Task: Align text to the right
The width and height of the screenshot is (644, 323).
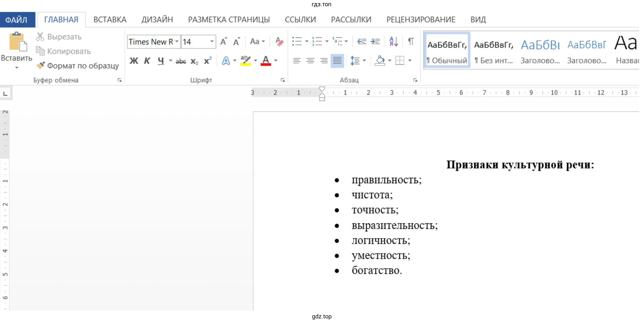Action: pos(324,61)
